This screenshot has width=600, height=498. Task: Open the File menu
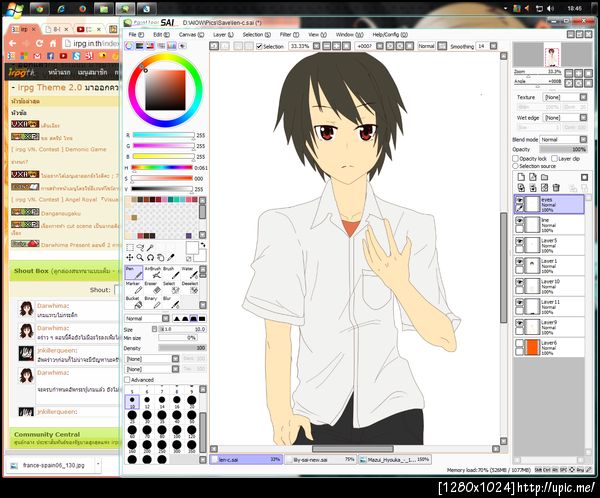136,34
